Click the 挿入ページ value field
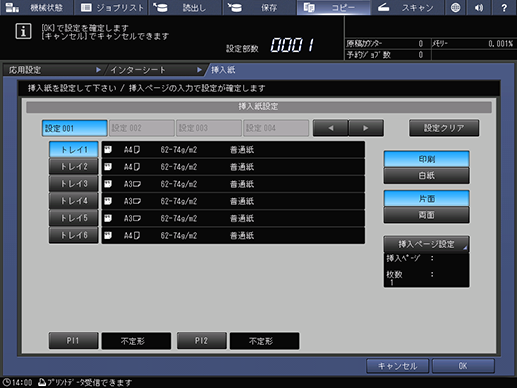Image resolution: width=517 pixels, height=388 pixels. tap(427, 258)
